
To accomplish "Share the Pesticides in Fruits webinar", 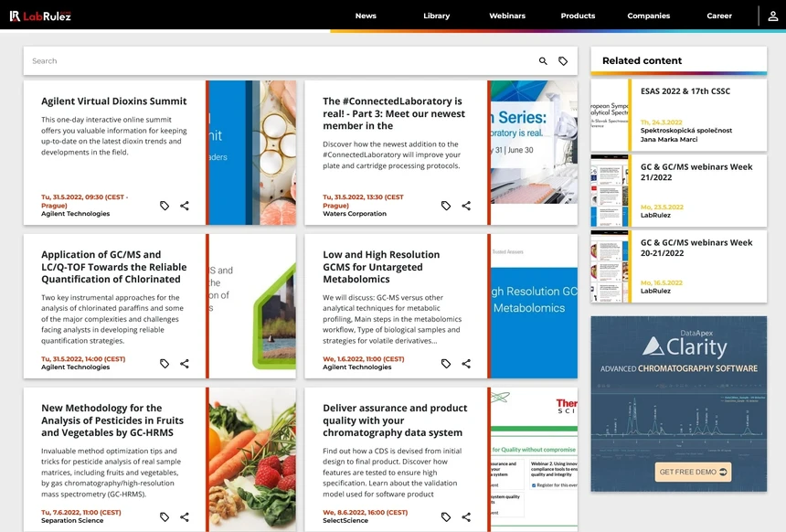I will 185,517.
